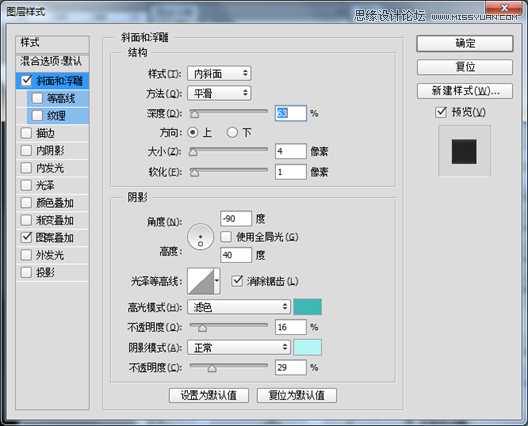Select the 图案叠加 row label

(x=55, y=237)
